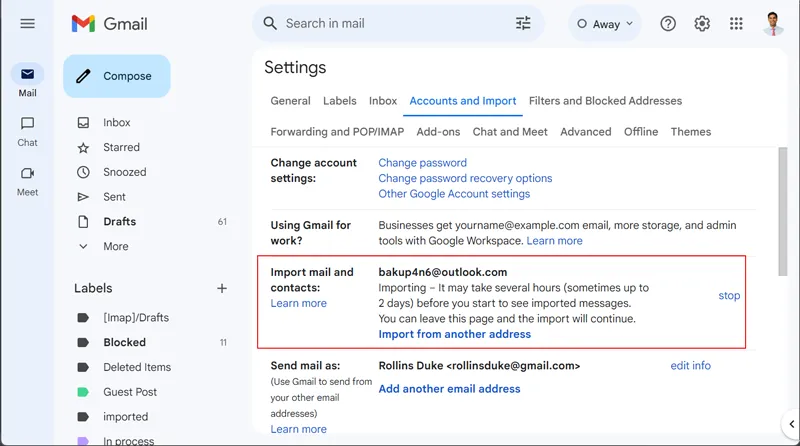Open the Support help icon
The width and height of the screenshot is (800, 446).
pyautogui.click(x=668, y=23)
